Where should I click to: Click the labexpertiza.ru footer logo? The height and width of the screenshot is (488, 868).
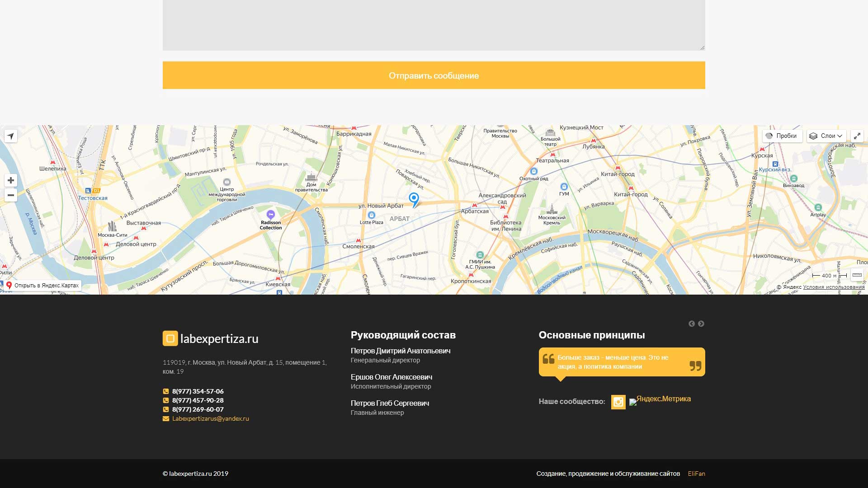point(211,338)
